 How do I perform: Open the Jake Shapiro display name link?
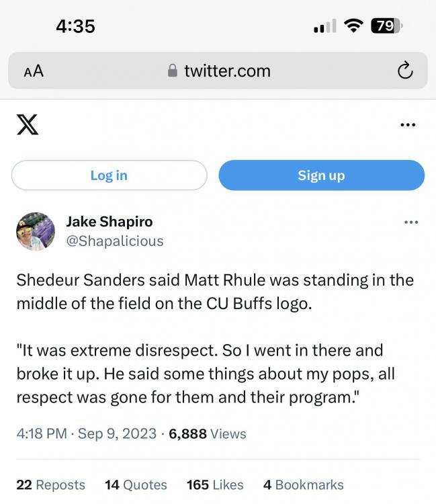tap(109, 222)
